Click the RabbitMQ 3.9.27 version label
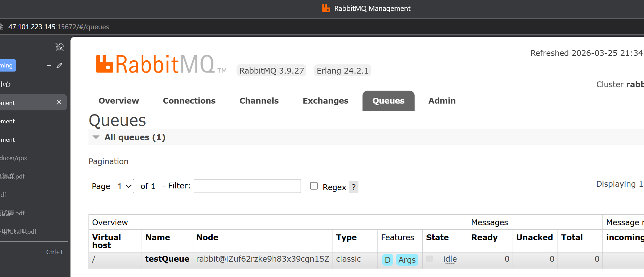The width and height of the screenshot is (644, 277). pos(271,71)
